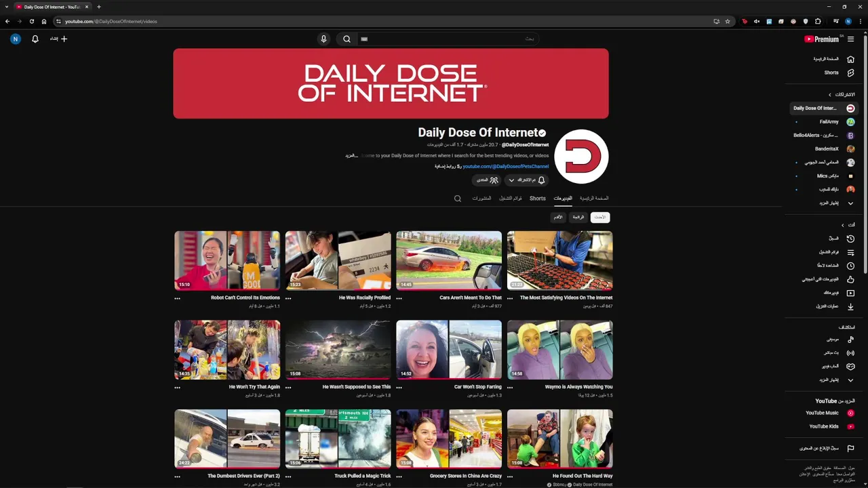Click the YouTube Premium logo
868x488 pixels.
click(821, 39)
